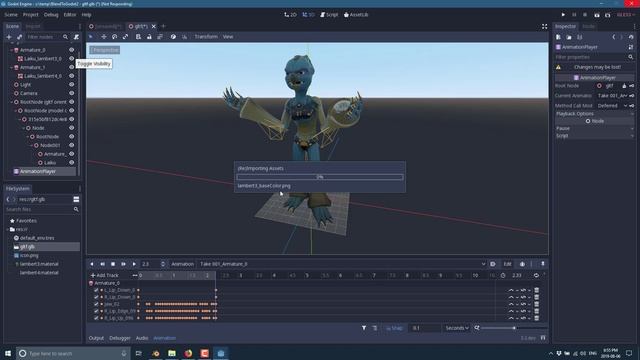Click the animation Edit button

click(x=507, y=264)
